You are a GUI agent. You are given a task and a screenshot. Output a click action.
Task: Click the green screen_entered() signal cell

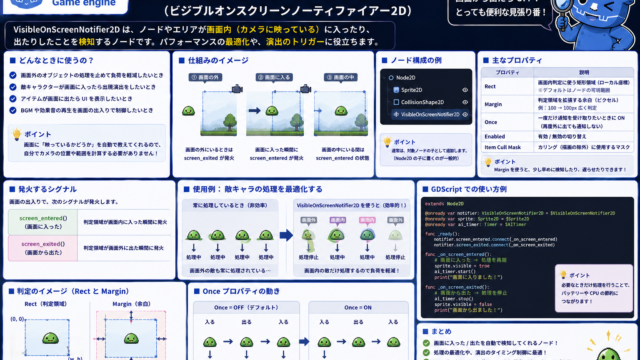[43, 222]
